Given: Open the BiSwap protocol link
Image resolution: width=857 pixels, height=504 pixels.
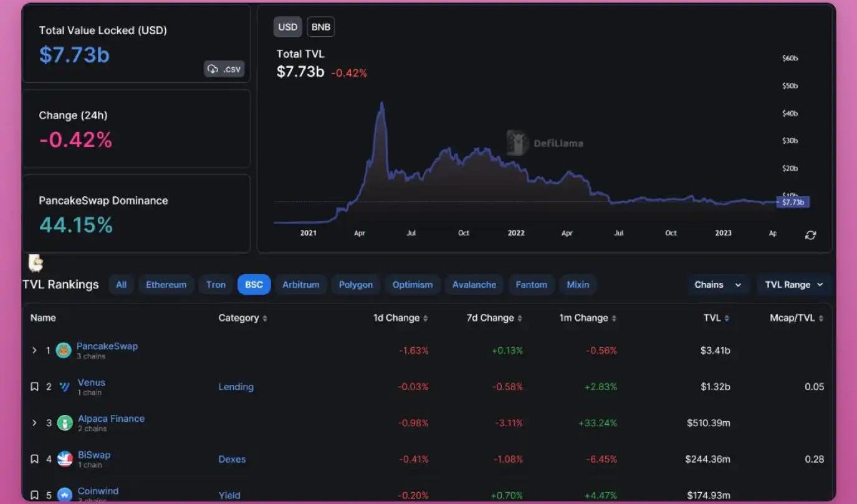Looking at the screenshot, I should (94, 455).
